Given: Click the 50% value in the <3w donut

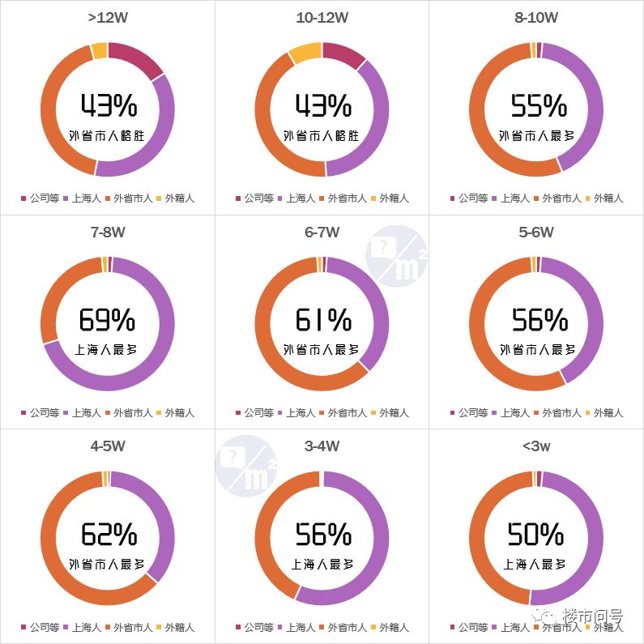Looking at the screenshot, I should click(x=536, y=535).
